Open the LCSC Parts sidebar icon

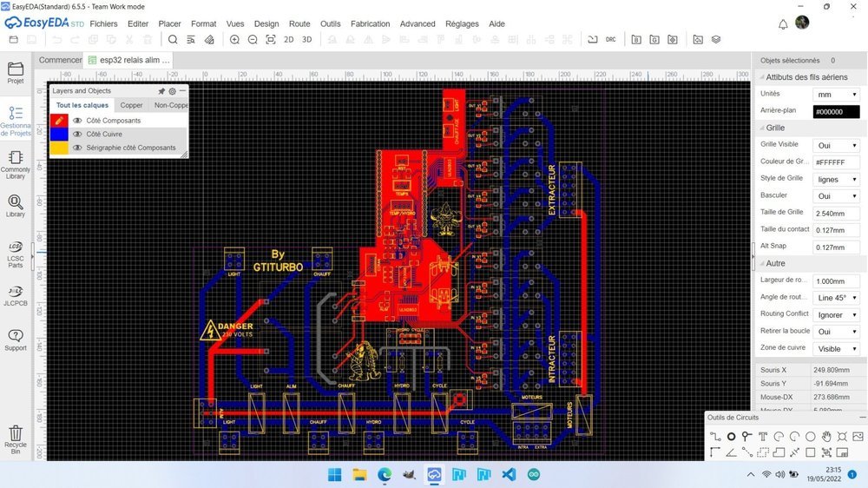pyautogui.click(x=16, y=254)
